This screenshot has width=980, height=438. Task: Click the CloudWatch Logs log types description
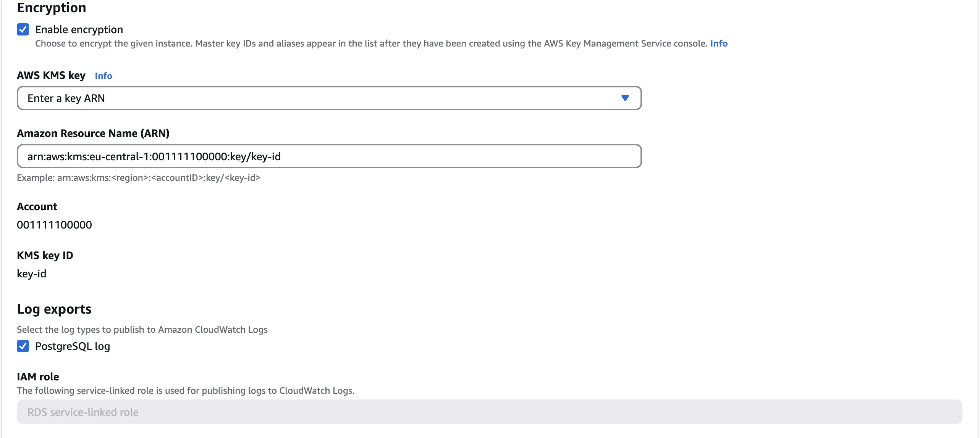tap(142, 330)
